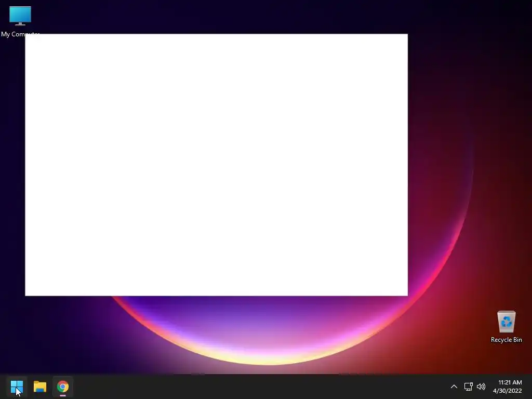Open the network status tray icon

click(x=468, y=387)
